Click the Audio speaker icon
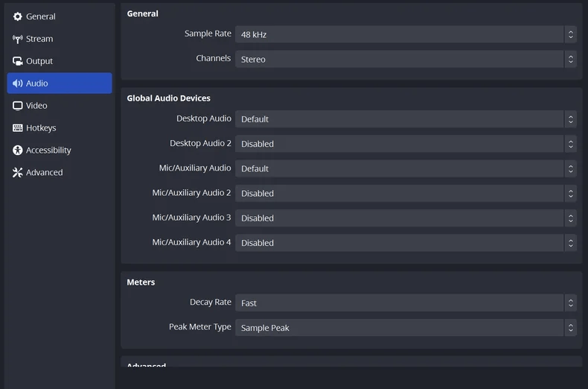The image size is (588, 389). pos(17,83)
